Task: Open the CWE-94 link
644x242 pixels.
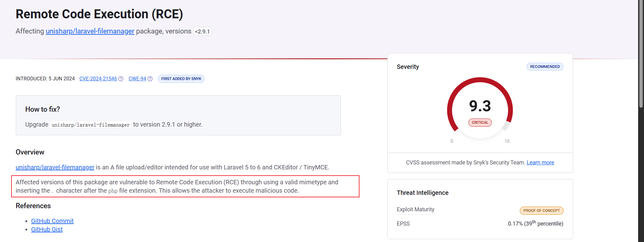Action: click(x=137, y=79)
